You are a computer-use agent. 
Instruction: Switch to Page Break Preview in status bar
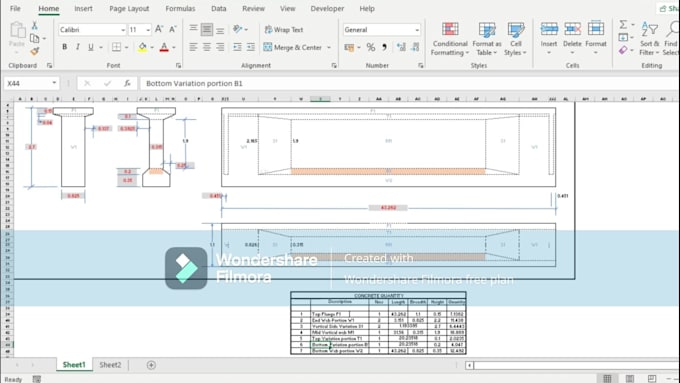[x=652, y=379]
